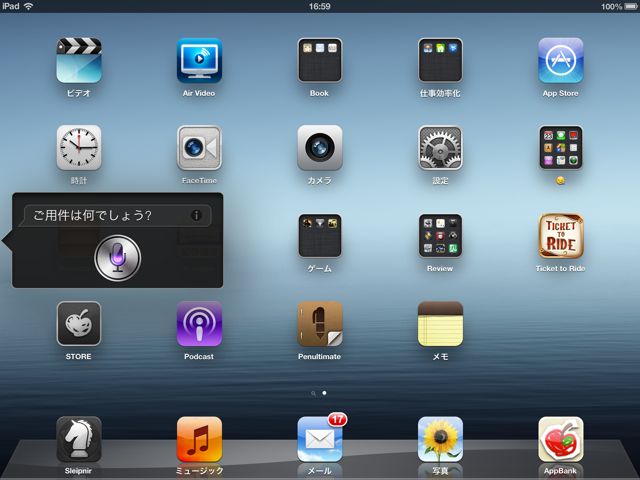The width and height of the screenshot is (640, 480).
Task: Open the Book folder
Action: (x=320, y=60)
